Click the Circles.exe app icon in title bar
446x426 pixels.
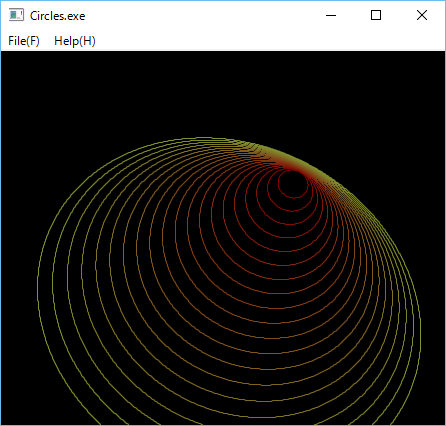16,15
